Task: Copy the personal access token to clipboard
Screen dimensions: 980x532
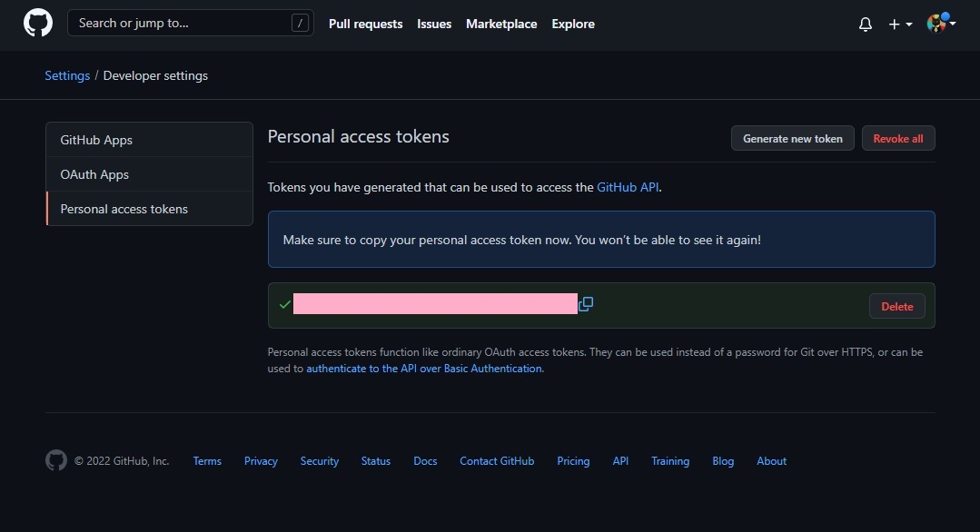Action: (x=586, y=304)
